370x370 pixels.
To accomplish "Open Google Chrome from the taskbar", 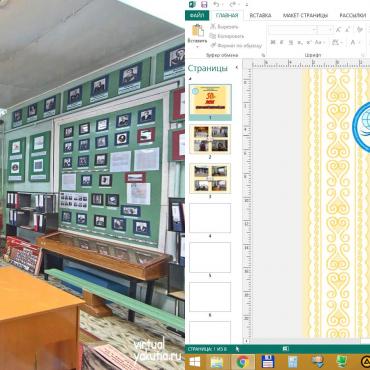I will 243,362.
